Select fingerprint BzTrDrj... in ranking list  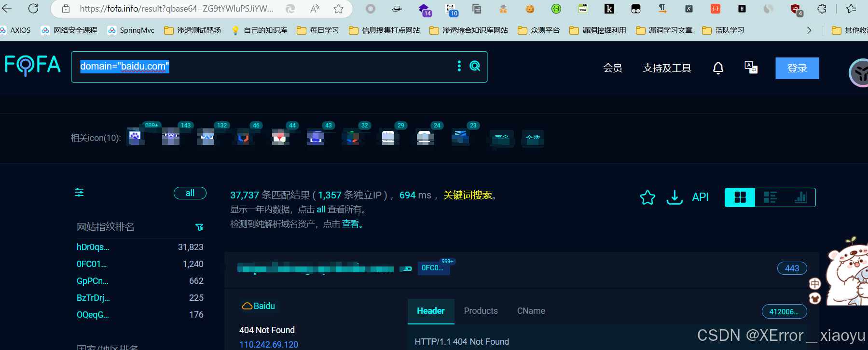coord(93,298)
